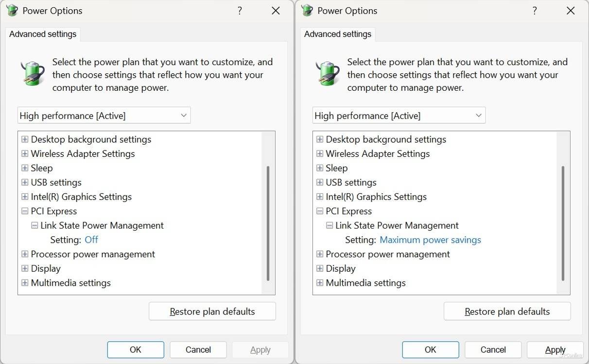Expand Sleep node in the right dialog

point(320,168)
